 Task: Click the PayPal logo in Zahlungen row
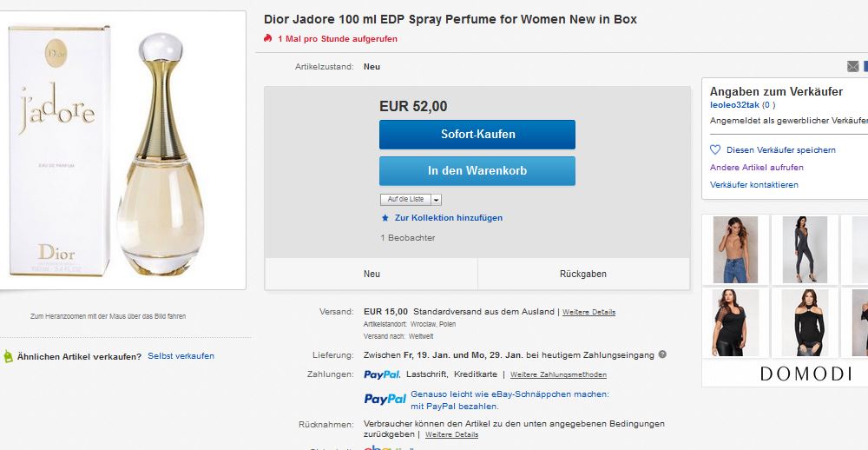[x=381, y=374]
